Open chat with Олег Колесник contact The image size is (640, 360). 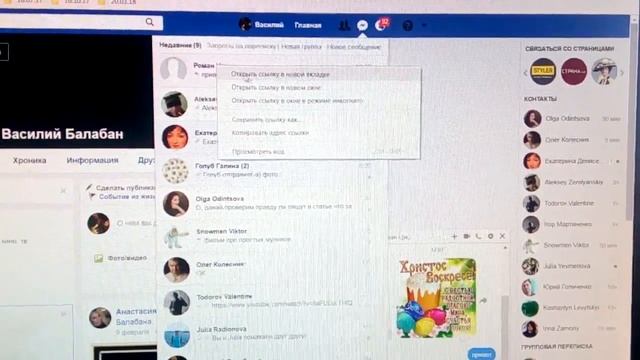click(x=572, y=140)
